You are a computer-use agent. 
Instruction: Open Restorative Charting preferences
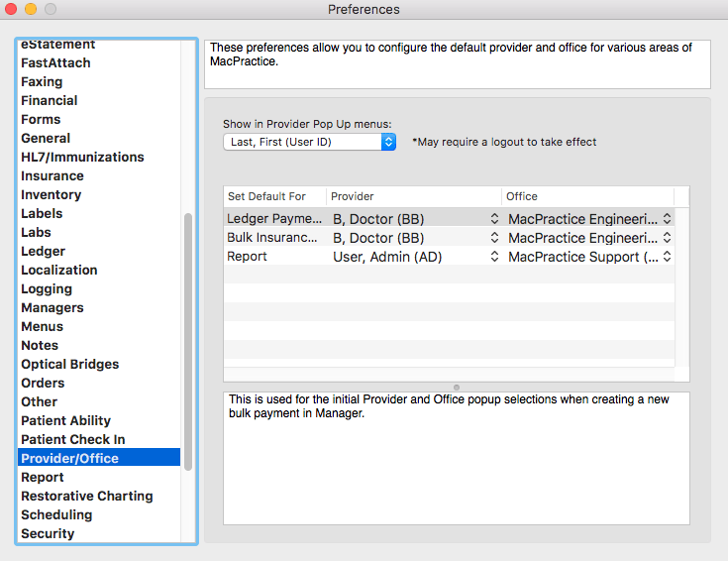pyautogui.click(x=87, y=496)
